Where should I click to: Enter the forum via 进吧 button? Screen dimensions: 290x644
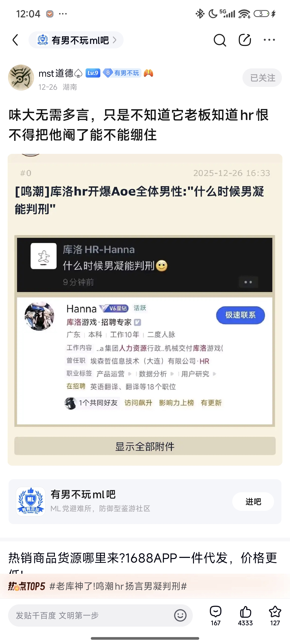click(253, 502)
